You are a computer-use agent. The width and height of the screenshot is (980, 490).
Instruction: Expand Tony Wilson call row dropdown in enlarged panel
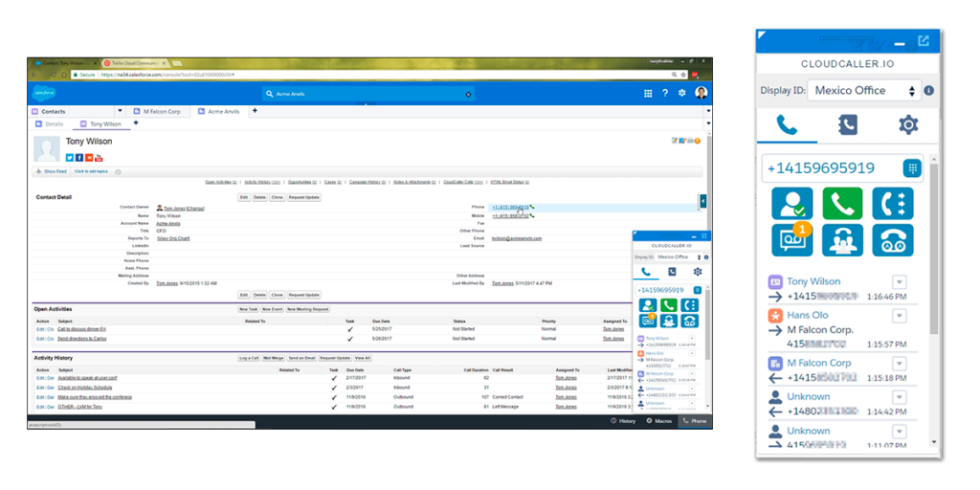[899, 281]
